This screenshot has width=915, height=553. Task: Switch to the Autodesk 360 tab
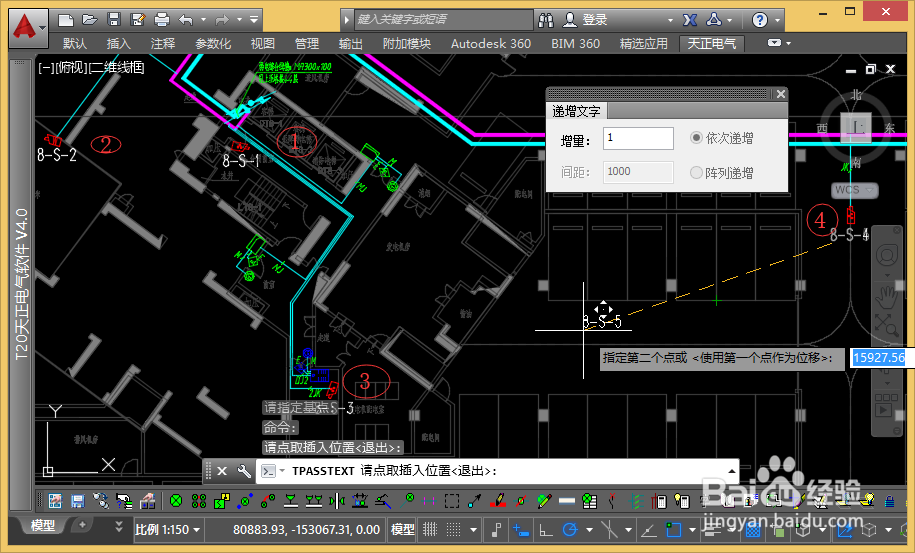491,44
